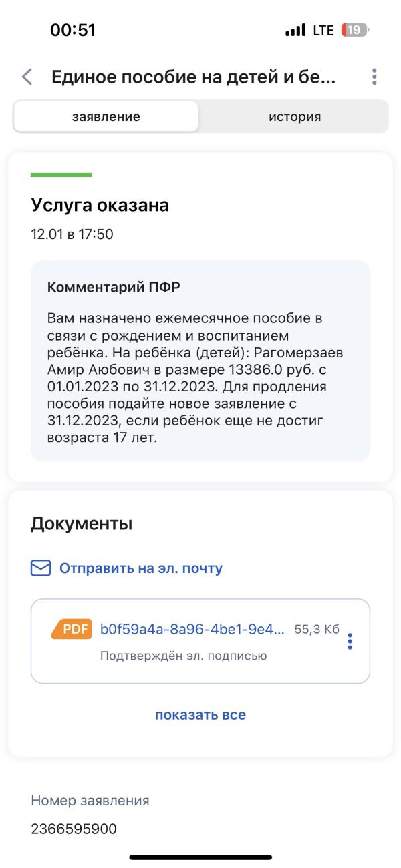401x868 pixels.
Task: Tap the back chevron arrow
Action: tap(27, 77)
